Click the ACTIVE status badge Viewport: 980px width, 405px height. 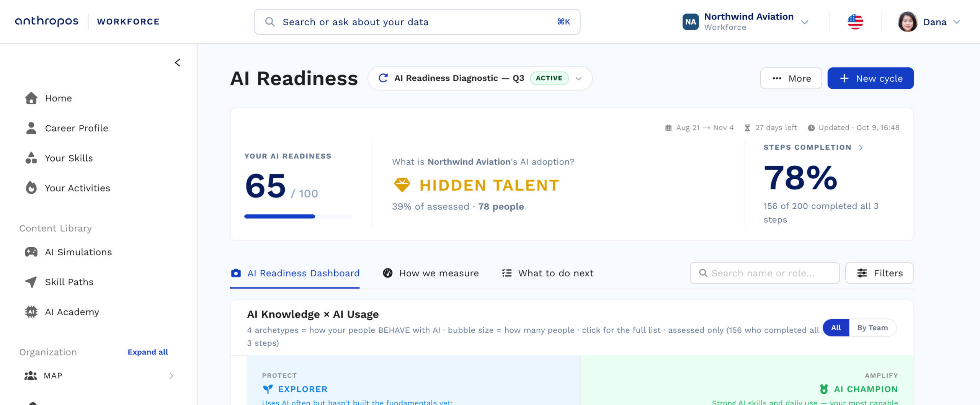[x=549, y=78]
